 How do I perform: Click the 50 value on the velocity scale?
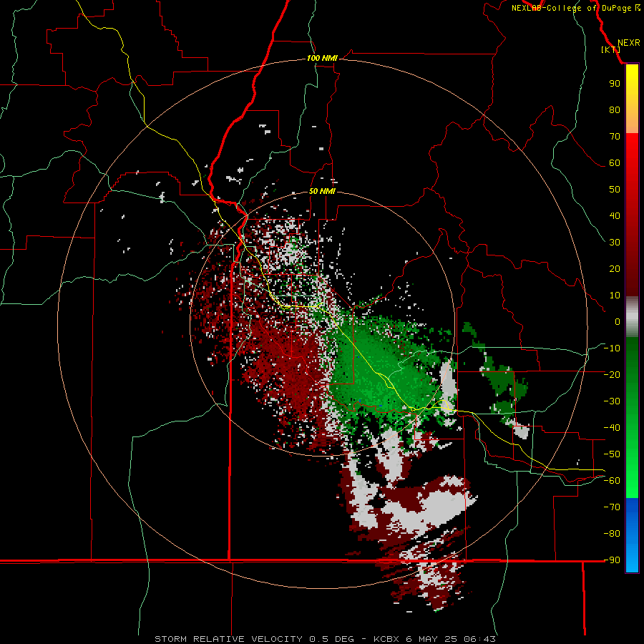pos(615,190)
